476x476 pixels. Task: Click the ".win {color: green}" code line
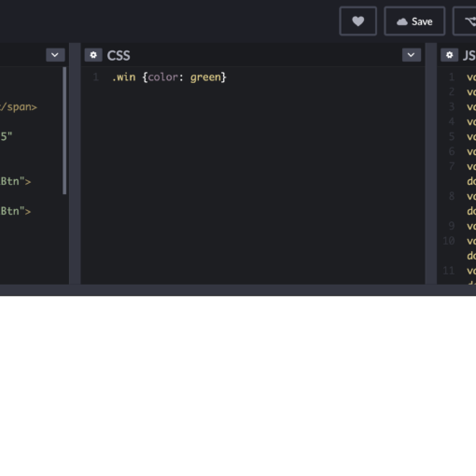click(x=169, y=77)
